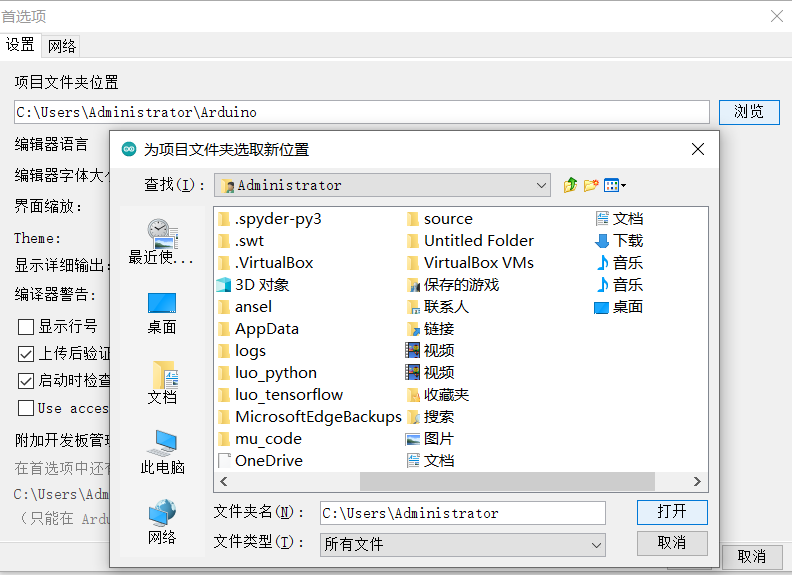The image size is (792, 575).
Task: Uncheck the 上传后验证 checkbox
Action: pyautogui.click(x=27, y=353)
